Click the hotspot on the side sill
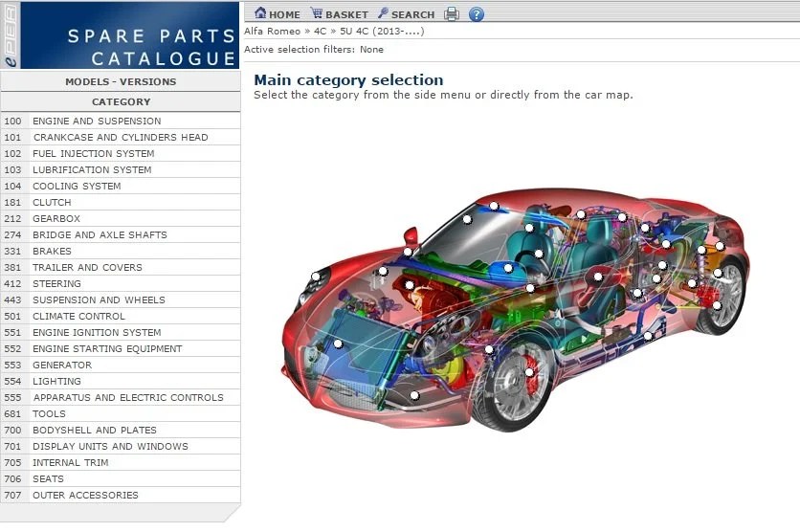Screen dimensions: 800x532 (648, 336)
